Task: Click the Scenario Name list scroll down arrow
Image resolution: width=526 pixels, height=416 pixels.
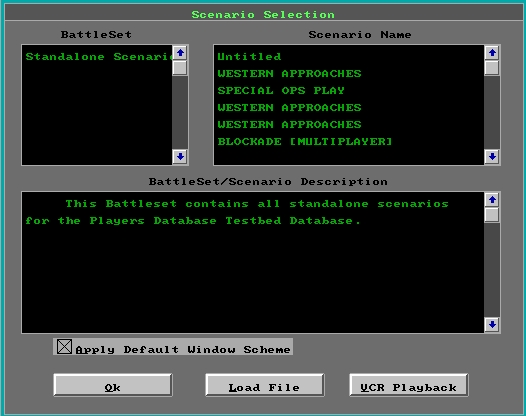Action: (492, 157)
